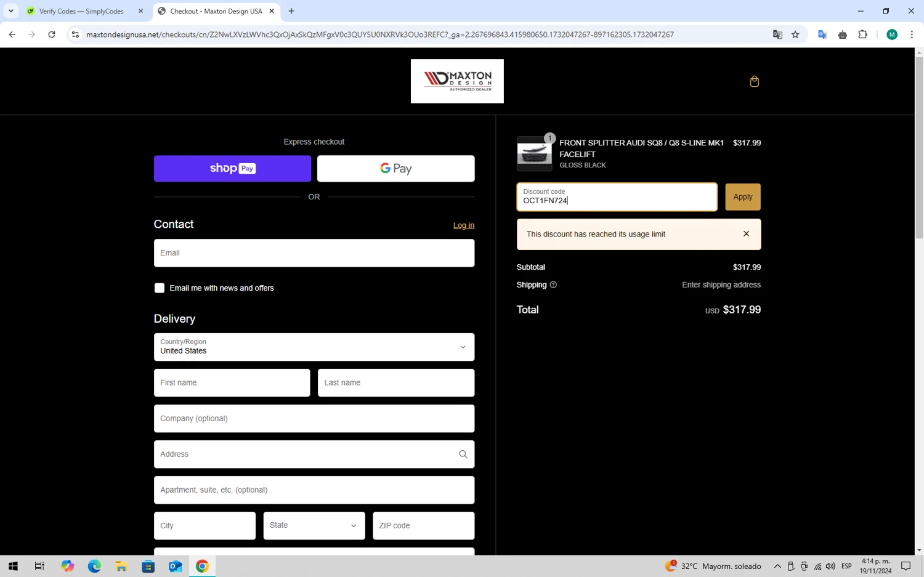
Task: Close the Checkout Maxton Design tab
Action: [x=272, y=11]
